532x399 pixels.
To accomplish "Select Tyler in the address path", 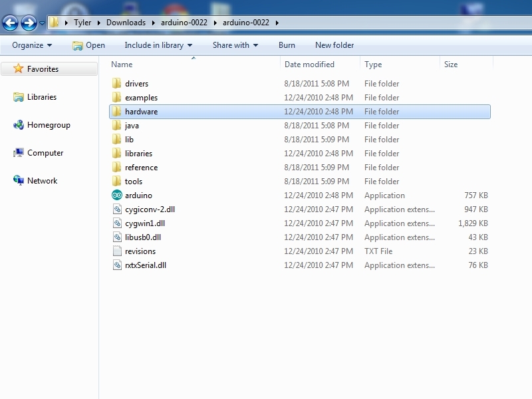I will tap(82, 23).
